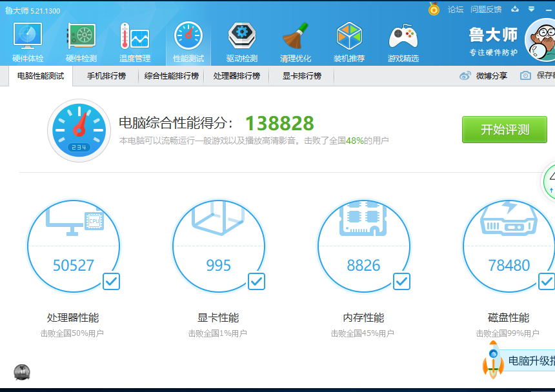This screenshot has width=555, height=392.
Task: Click the rocket upgrade icon
Action: [x=493, y=360]
